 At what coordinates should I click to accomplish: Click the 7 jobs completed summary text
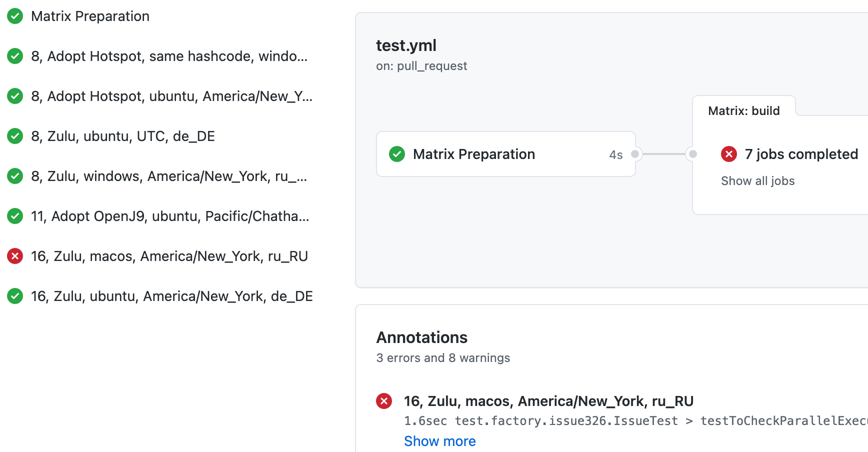(801, 154)
